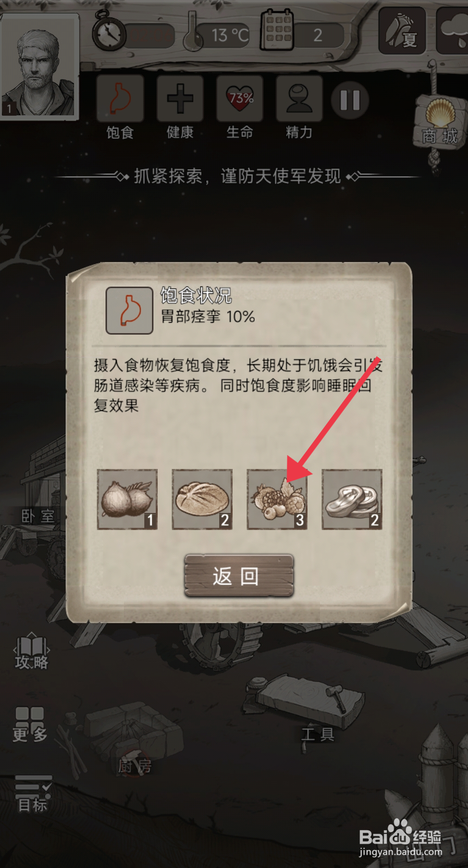Viewport: 468px width, 868px height.
Task: Tap the stopwatch time indicator
Action: pyautogui.click(x=110, y=31)
